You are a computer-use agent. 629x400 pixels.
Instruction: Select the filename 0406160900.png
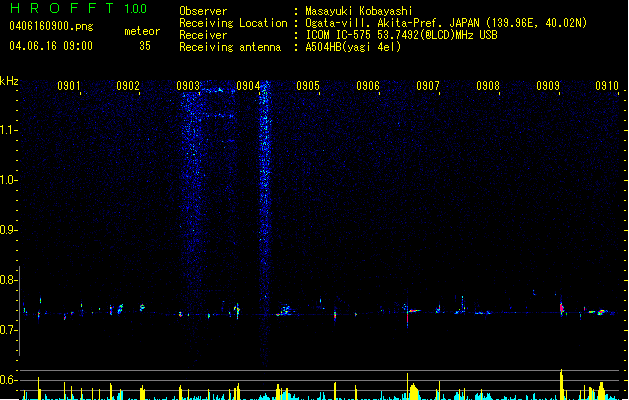tap(51, 26)
